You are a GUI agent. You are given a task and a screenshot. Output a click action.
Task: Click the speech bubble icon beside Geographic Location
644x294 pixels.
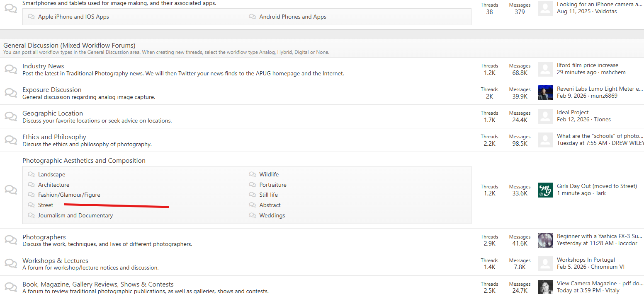coord(11,116)
